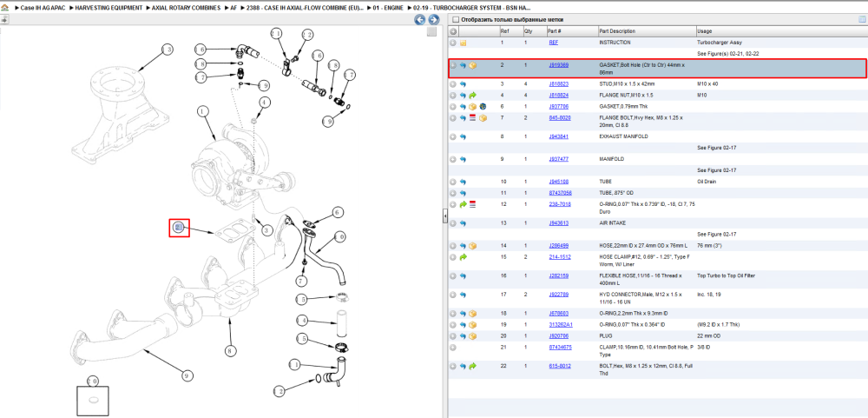Click package icon on 313262A1 O-RING row
868x418 pixels.
tap(472, 325)
